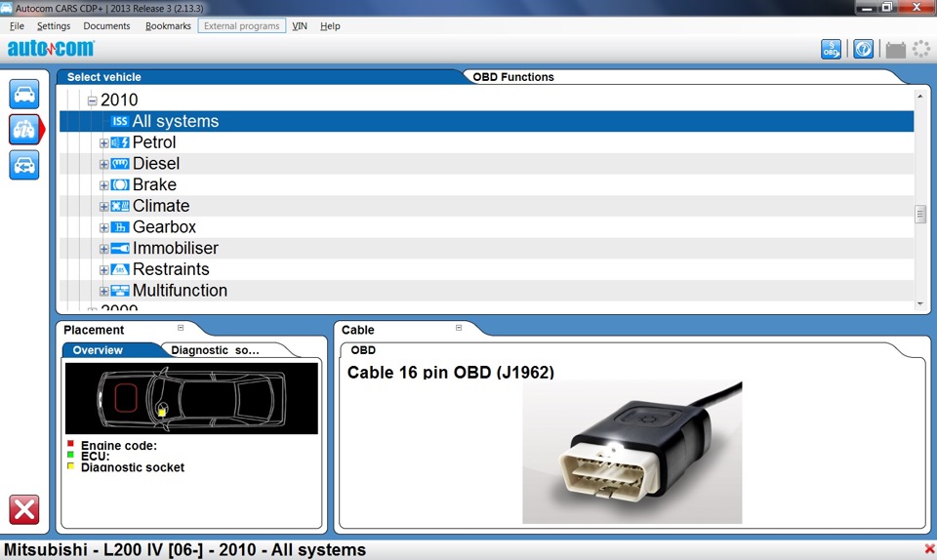937x560 pixels.
Task: Click the autocom logo
Action: [50, 49]
